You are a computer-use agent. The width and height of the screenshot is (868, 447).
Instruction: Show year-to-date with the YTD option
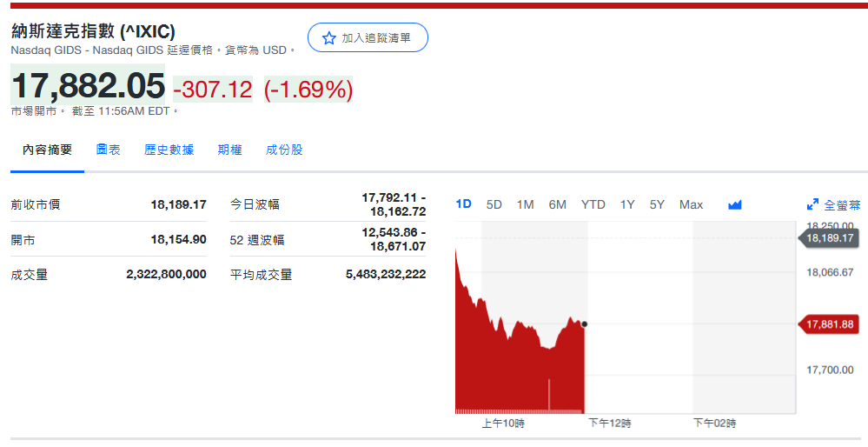[593, 204]
